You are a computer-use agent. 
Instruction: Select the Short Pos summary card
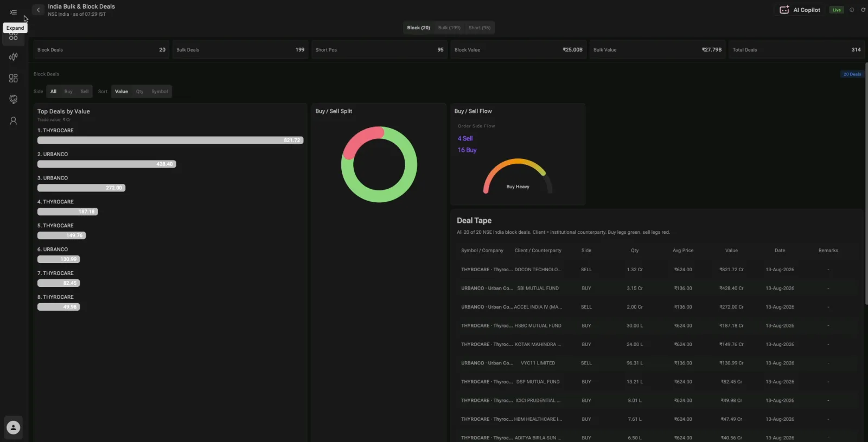click(379, 49)
